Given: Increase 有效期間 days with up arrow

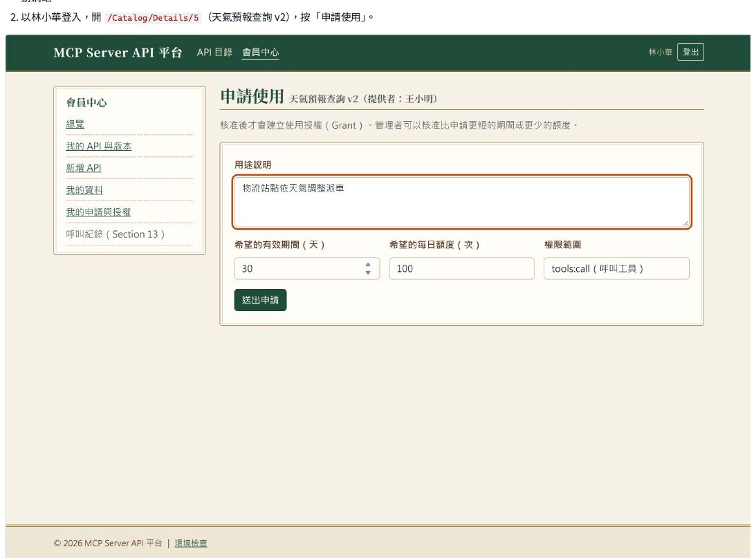Looking at the screenshot, I should click(x=368, y=265).
